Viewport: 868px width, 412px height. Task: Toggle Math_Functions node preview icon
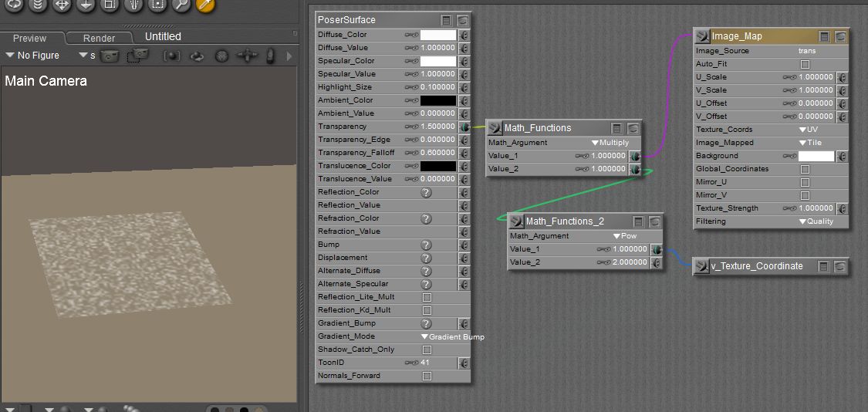pyautogui.click(x=633, y=129)
